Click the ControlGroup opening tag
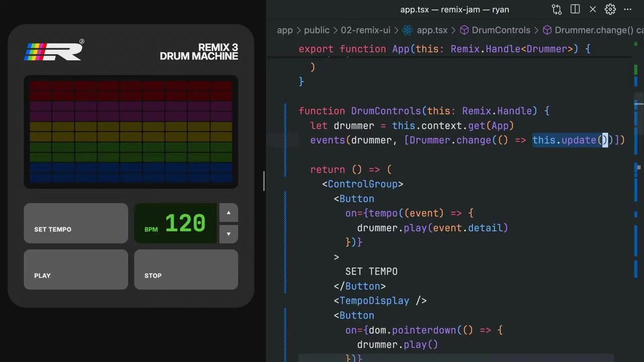Image resolution: width=644 pixels, height=362 pixels. 363,184
